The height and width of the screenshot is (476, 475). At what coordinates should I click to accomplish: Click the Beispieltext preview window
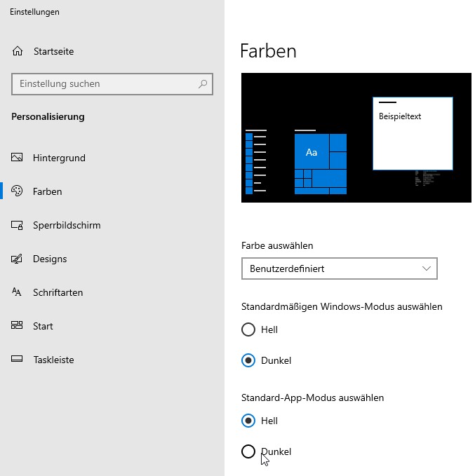[413, 133]
